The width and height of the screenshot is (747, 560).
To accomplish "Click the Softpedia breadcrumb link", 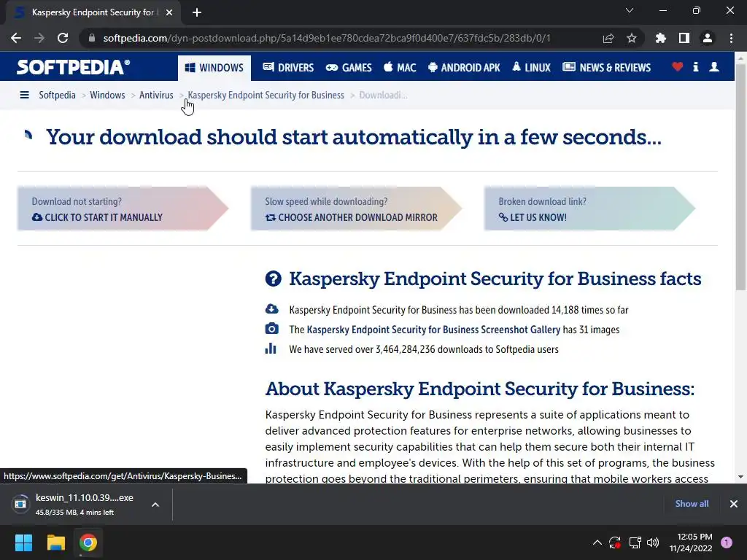I will pyautogui.click(x=57, y=96).
